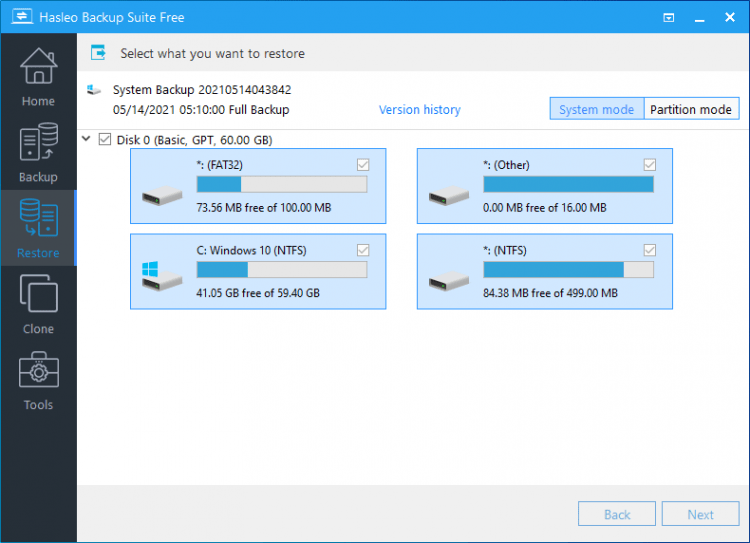Minimize the Hasleo Backup Suite window
Image resolution: width=750 pixels, height=543 pixels.
point(700,18)
